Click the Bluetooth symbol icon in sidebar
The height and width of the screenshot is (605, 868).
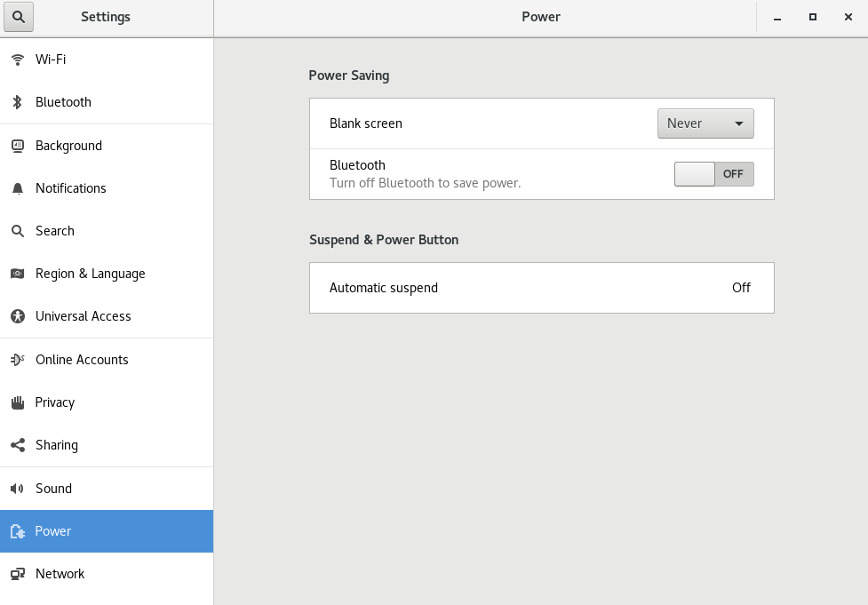pyautogui.click(x=18, y=102)
